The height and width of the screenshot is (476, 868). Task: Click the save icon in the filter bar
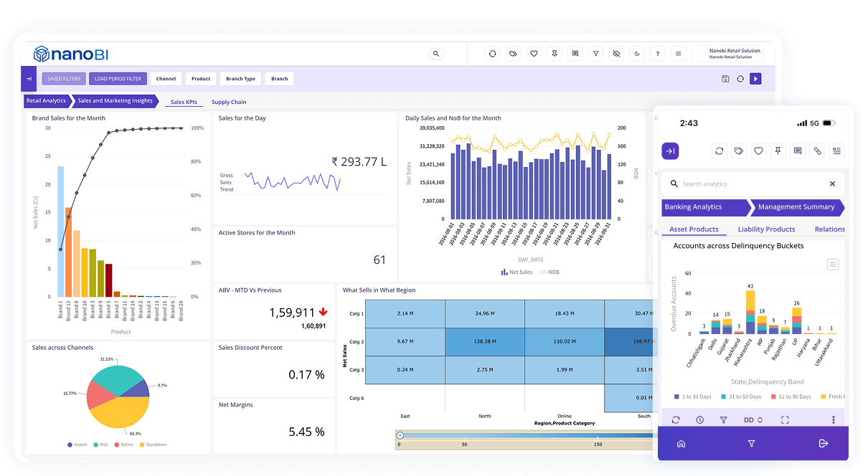pyautogui.click(x=726, y=79)
